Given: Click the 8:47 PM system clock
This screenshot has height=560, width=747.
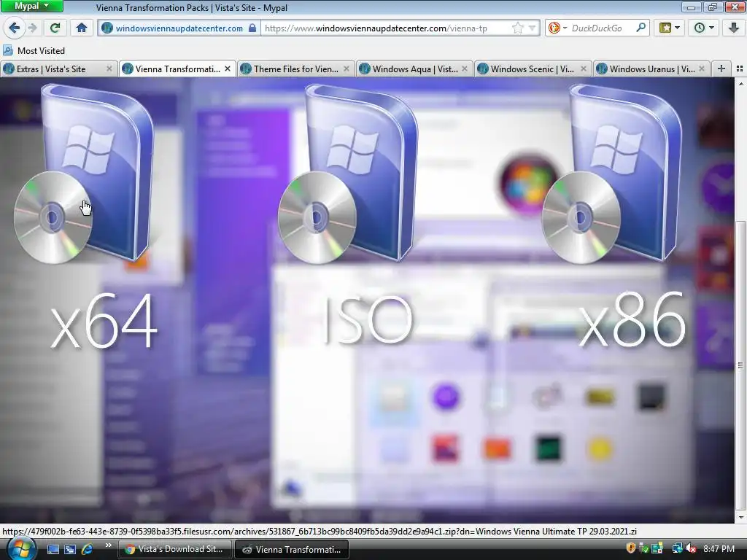Looking at the screenshot, I should coord(719,549).
